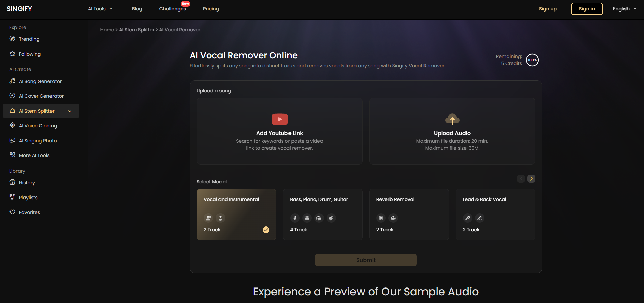Select the Vocal and Instrumental model
Image resolution: width=644 pixels, height=303 pixels.
click(x=236, y=214)
